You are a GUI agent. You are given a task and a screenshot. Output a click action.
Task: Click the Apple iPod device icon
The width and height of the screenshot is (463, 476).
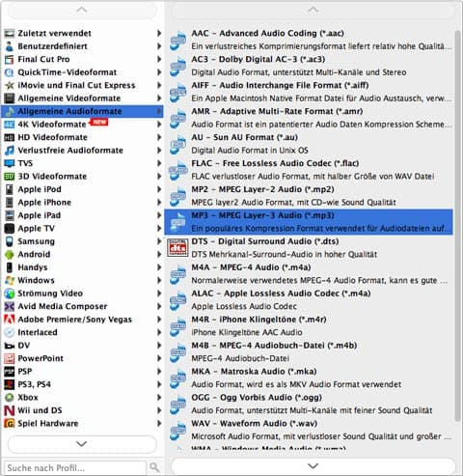[x=10, y=189]
